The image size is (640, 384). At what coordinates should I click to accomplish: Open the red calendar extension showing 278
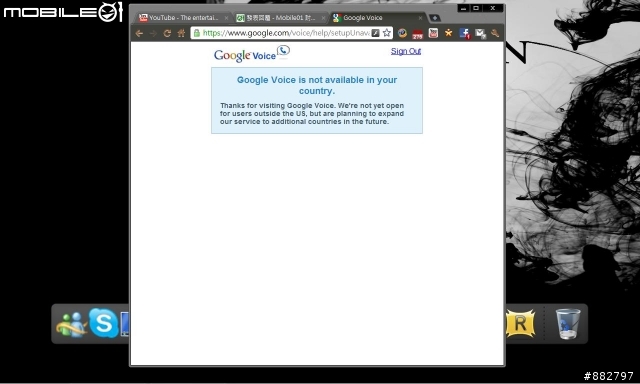coord(417,34)
